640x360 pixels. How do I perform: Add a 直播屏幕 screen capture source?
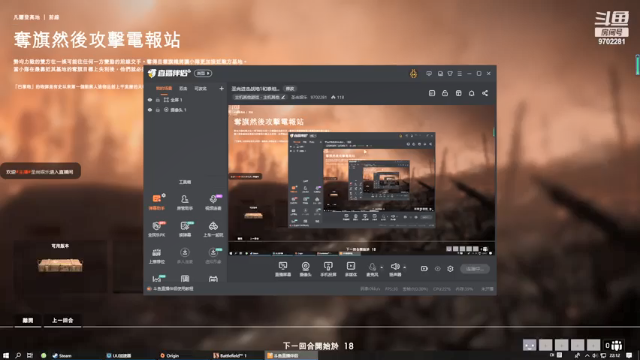[x=283, y=269]
